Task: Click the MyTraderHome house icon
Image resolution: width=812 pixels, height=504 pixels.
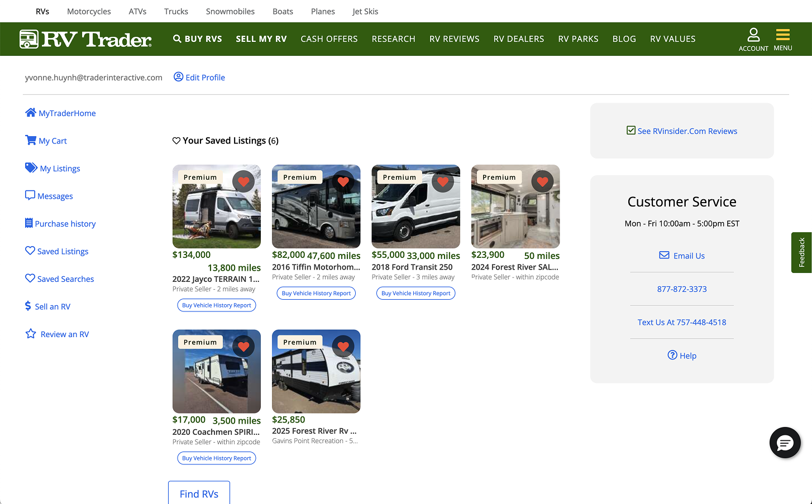Action: pyautogui.click(x=31, y=113)
